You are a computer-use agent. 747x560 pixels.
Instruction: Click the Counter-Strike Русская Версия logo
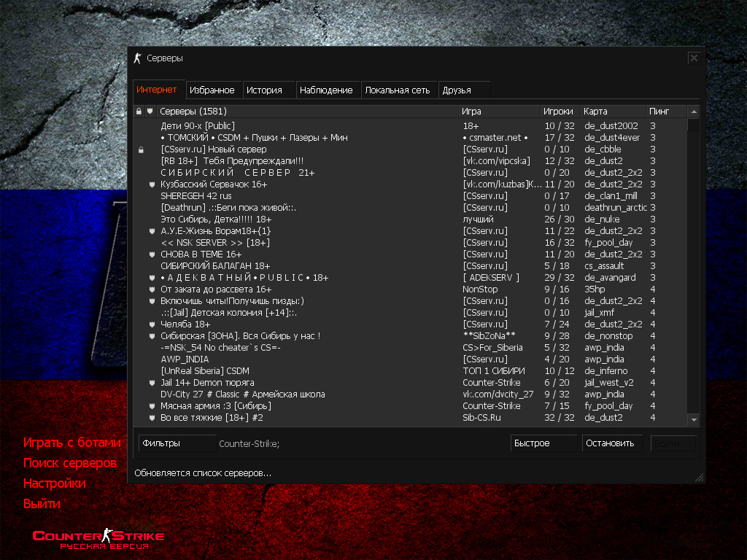(98, 539)
